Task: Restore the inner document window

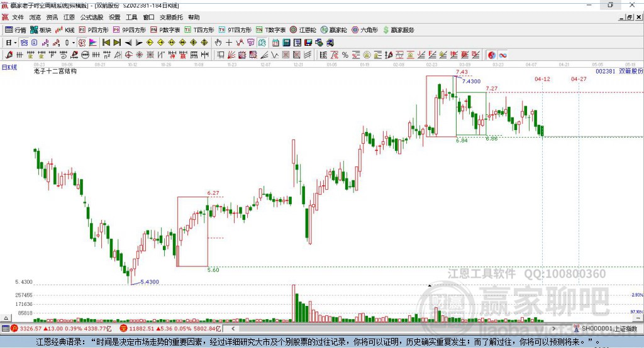Action: (630, 17)
